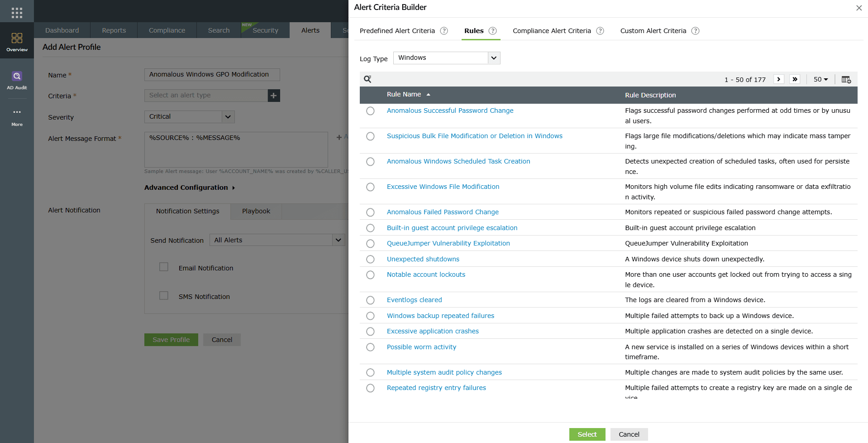Screen dimensions: 868x443
Task: Open the Unexpected shutdowns rule link
Action: point(423,259)
